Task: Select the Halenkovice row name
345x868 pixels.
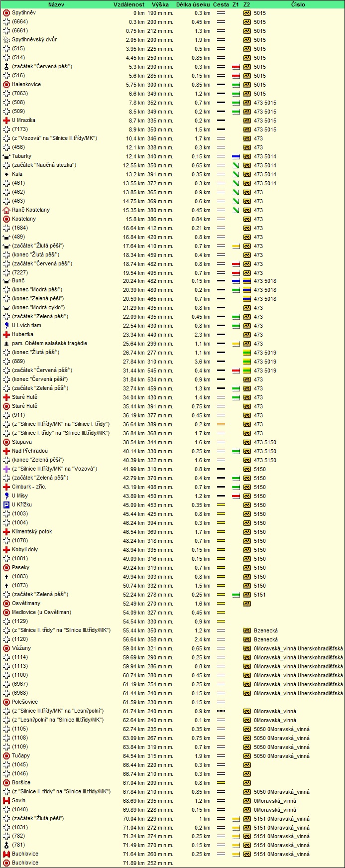Action: tap(26, 85)
